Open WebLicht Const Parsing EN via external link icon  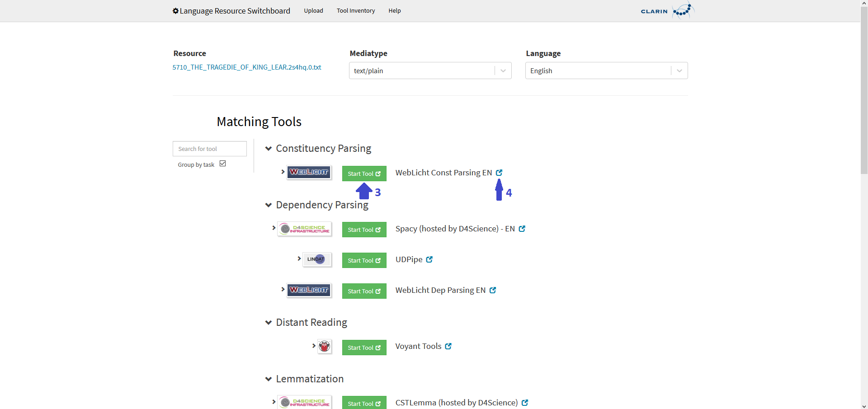pyautogui.click(x=499, y=172)
